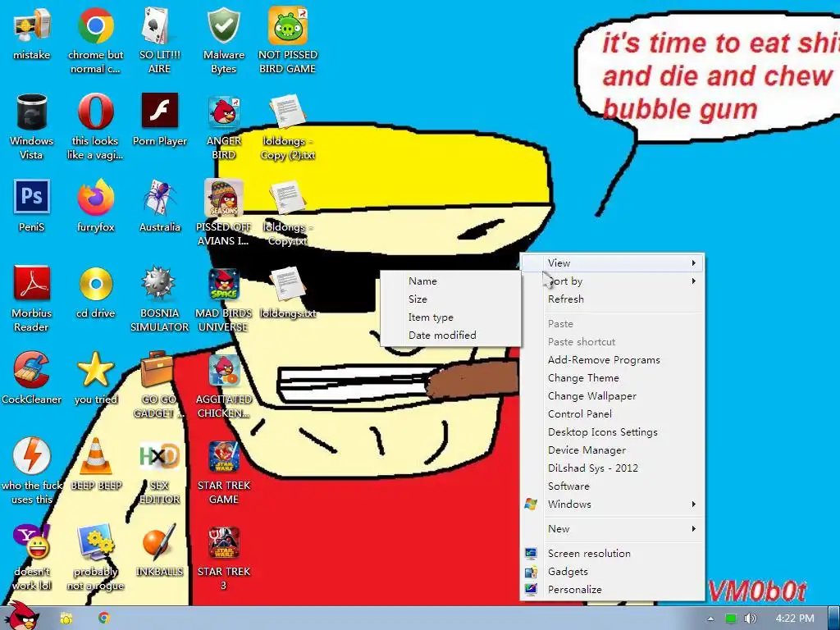This screenshot has width=840, height=630.
Task: Sort desktop icons by Name
Action: tap(450, 281)
